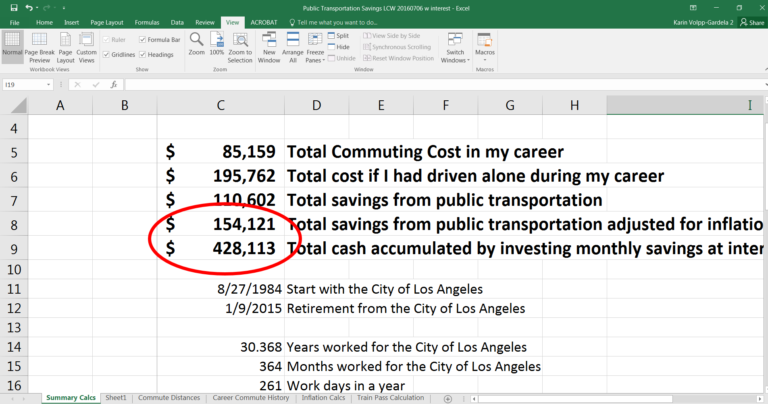Open a New Window
Screen dimensions: 768x404
click(x=269, y=47)
